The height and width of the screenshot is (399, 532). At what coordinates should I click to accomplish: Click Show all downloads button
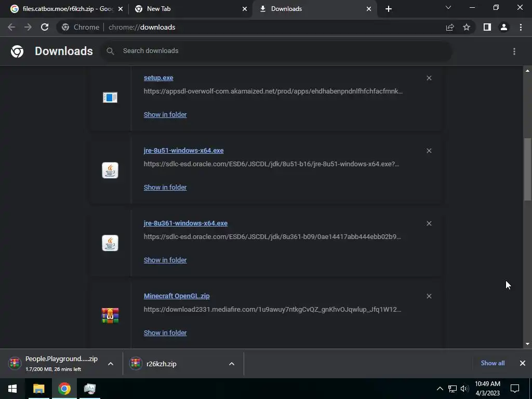point(493,363)
